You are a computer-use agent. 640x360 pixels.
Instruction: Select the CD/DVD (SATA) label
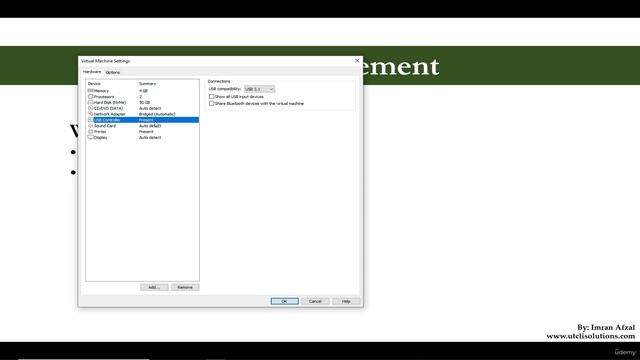point(108,109)
